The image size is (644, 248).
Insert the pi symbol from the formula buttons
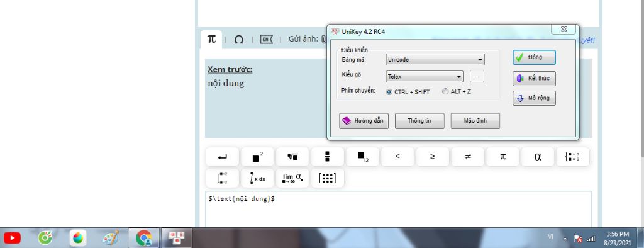pyautogui.click(x=502, y=157)
